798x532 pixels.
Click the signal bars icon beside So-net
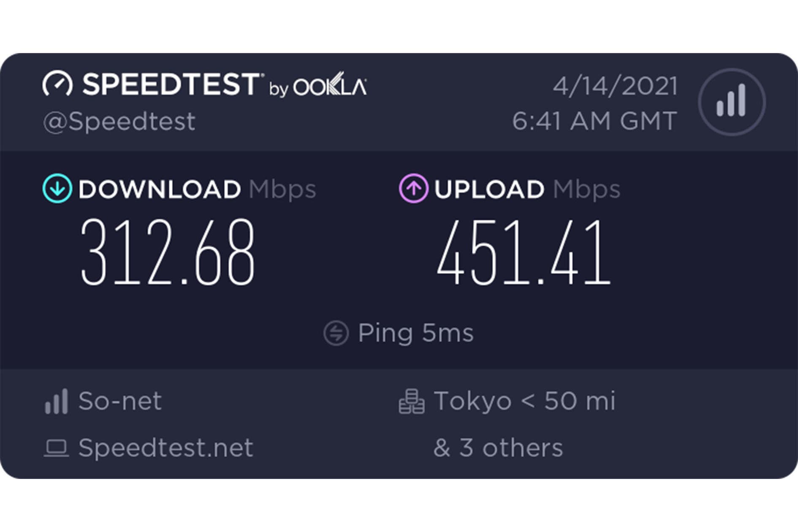56,401
